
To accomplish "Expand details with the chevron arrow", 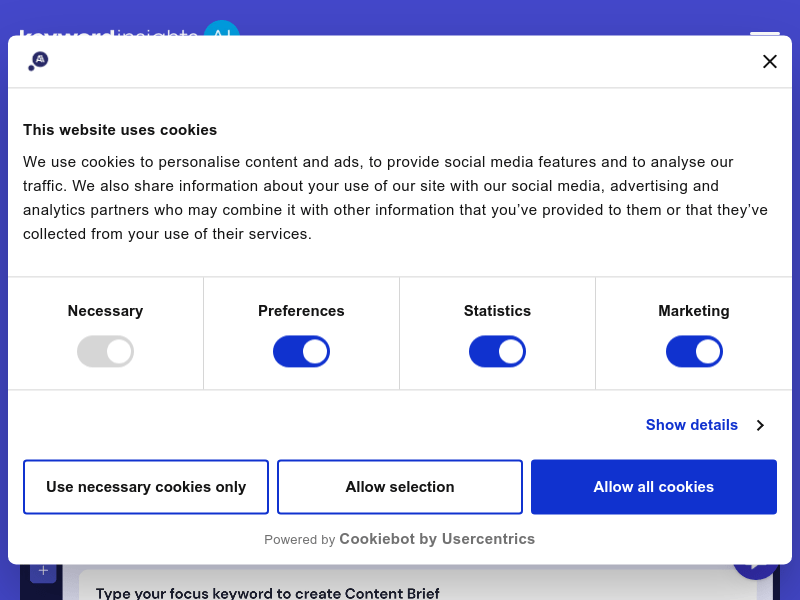I will click(760, 425).
